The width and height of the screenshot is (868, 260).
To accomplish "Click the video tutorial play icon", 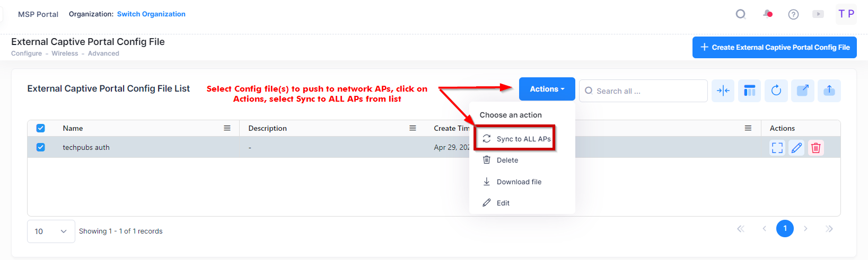I will tap(818, 14).
